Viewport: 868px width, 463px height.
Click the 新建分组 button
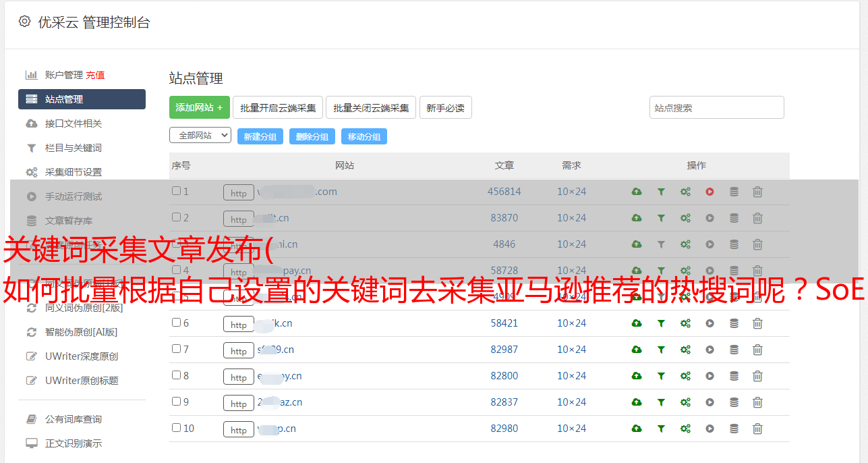tap(260, 136)
